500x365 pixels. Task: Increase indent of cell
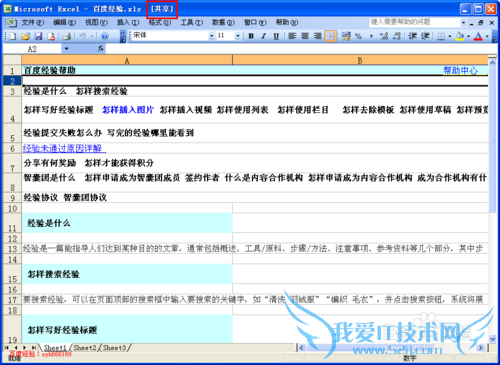click(425, 36)
